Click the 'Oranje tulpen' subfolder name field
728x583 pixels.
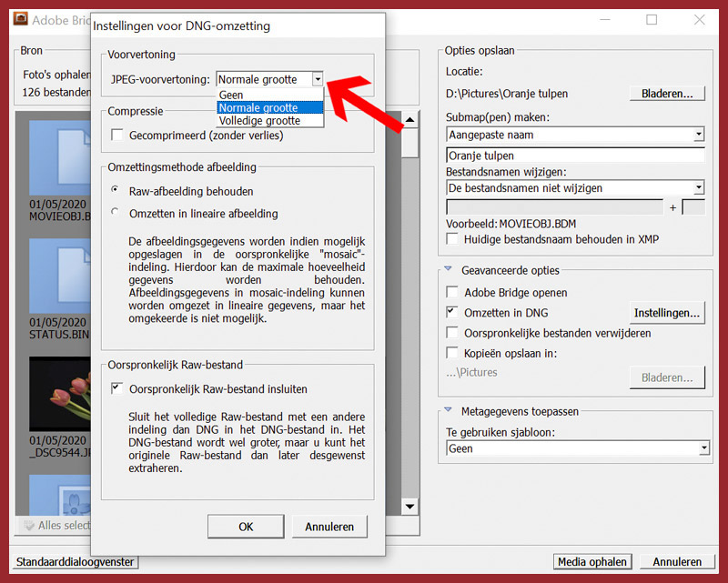click(x=575, y=156)
